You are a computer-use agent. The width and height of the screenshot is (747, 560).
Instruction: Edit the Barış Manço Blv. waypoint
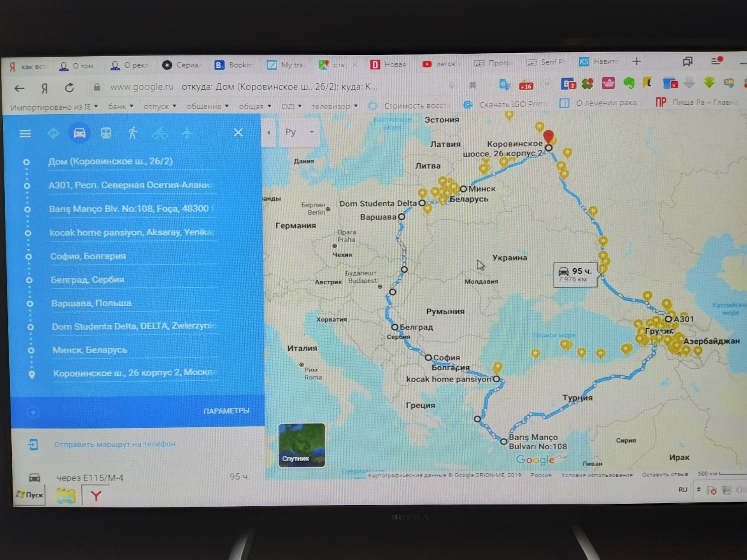(132, 209)
